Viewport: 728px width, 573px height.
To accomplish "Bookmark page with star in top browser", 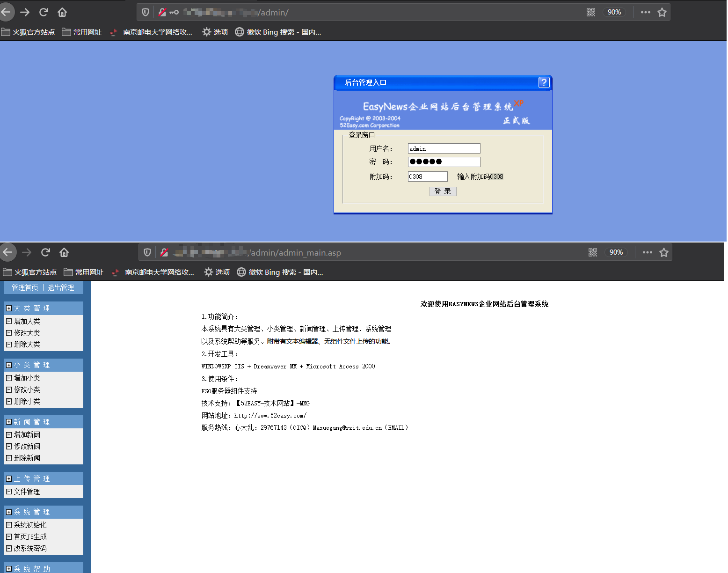I will tap(662, 12).
